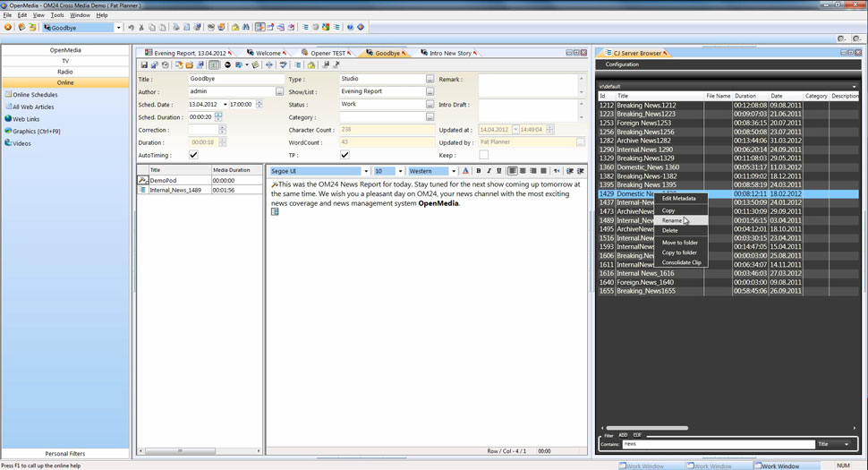Viewport: 868px width, 470px height.
Task: Switch to the Welcome tab
Action: point(268,53)
